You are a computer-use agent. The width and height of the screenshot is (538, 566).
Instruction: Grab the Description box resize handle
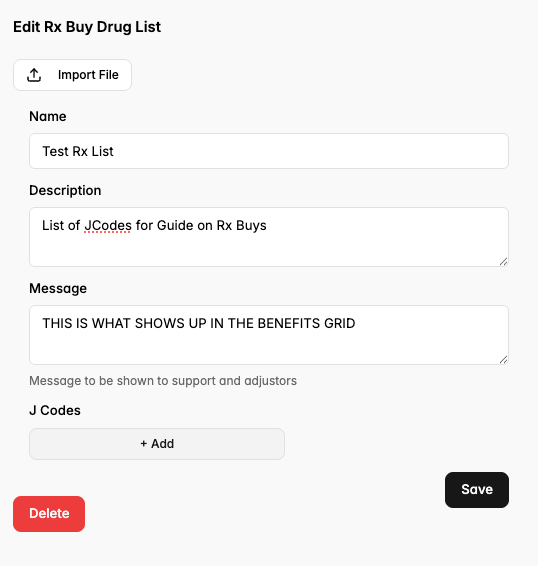click(503, 262)
